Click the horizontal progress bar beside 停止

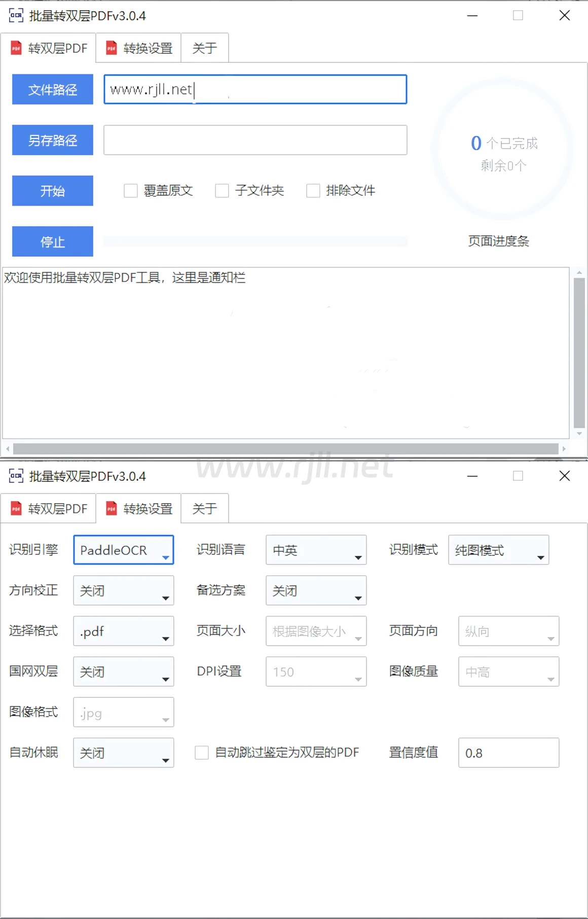[x=255, y=241]
